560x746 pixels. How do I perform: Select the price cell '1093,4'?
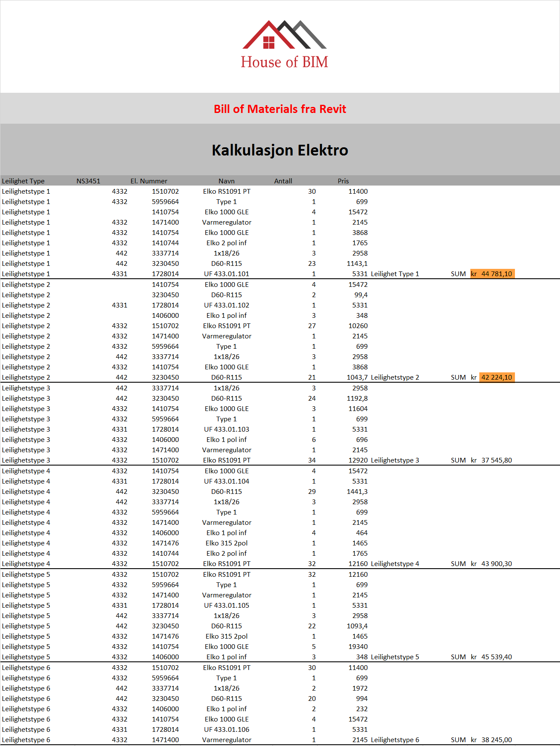[x=357, y=626]
